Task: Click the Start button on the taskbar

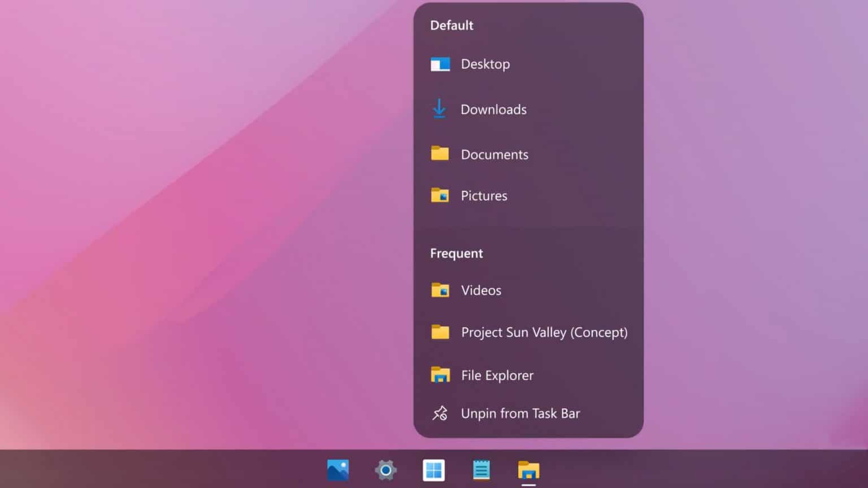Action: click(433, 470)
